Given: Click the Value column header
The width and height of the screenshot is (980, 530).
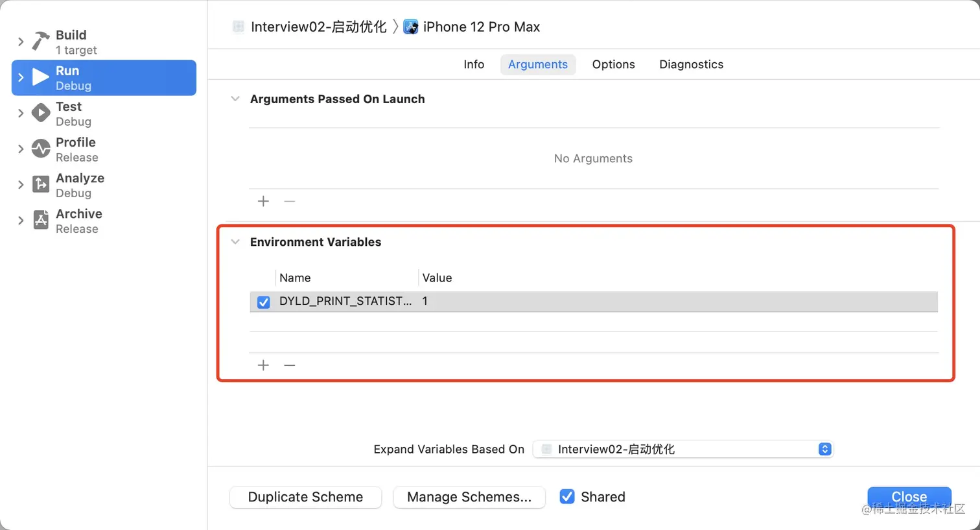Looking at the screenshot, I should [437, 278].
